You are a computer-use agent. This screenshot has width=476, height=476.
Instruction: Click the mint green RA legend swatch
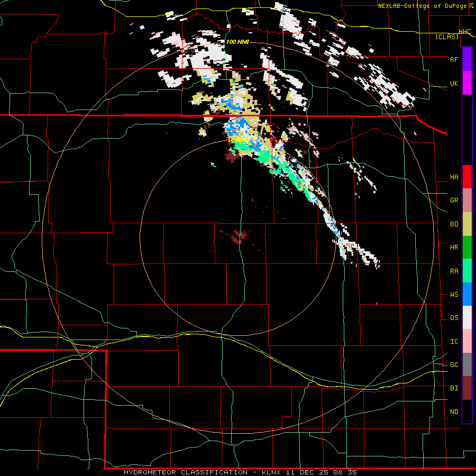(467, 270)
